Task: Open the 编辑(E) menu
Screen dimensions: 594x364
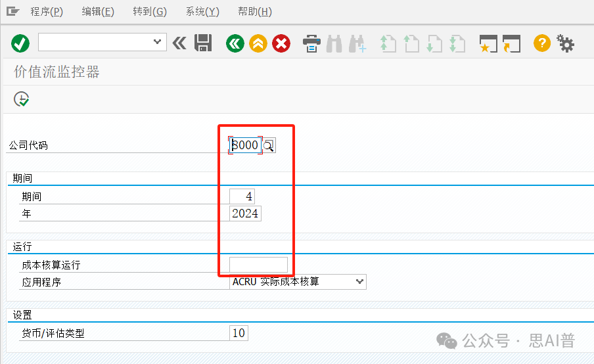Action: point(98,12)
